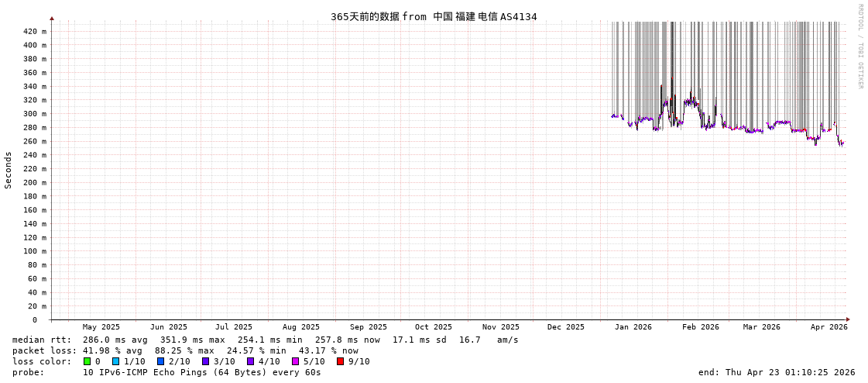Select the Apr 2026 month label

pyautogui.click(x=829, y=327)
